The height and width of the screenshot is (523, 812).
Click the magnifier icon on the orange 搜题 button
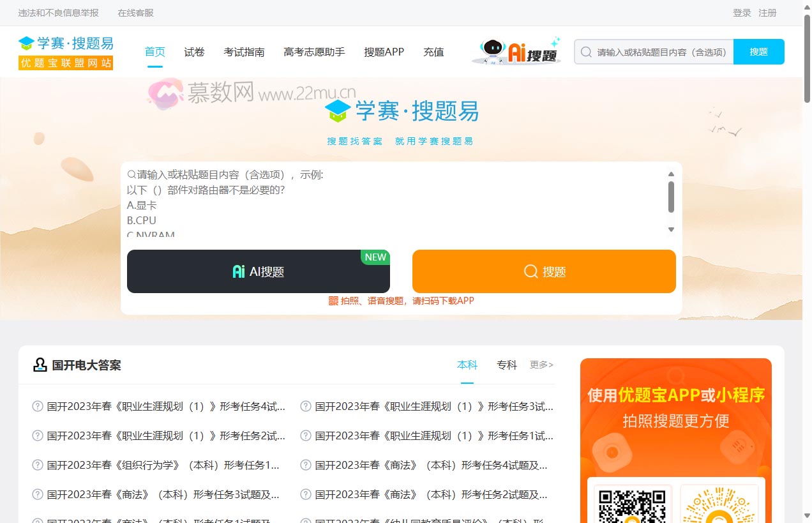[x=530, y=271]
